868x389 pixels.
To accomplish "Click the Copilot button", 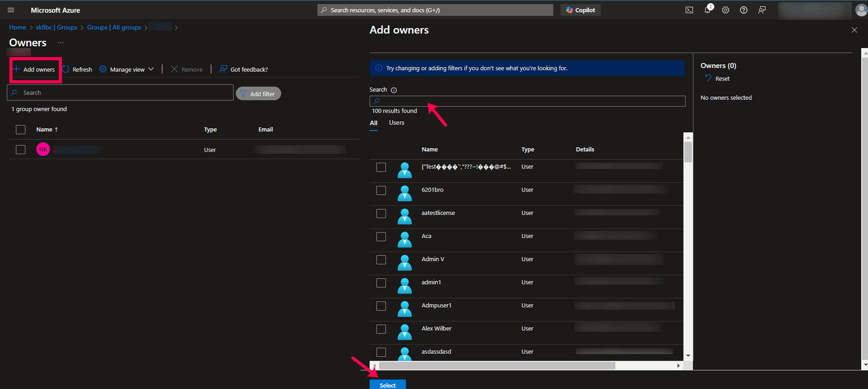I will click(580, 10).
